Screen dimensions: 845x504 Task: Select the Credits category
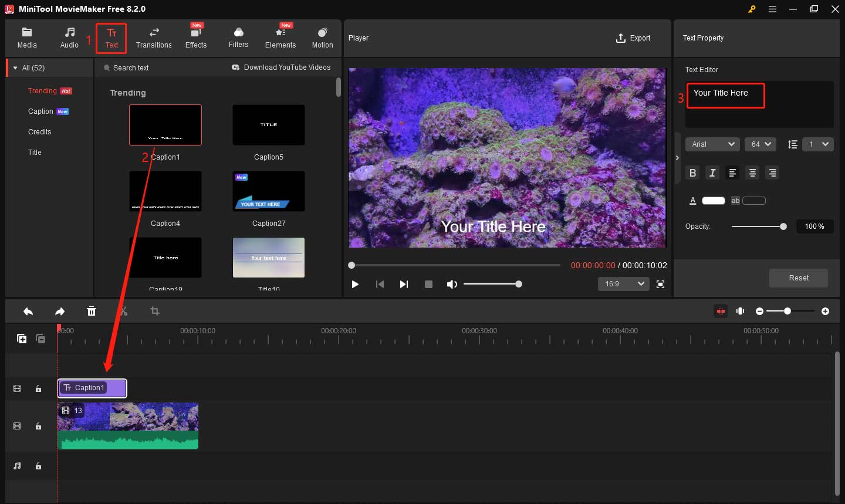[x=39, y=132]
